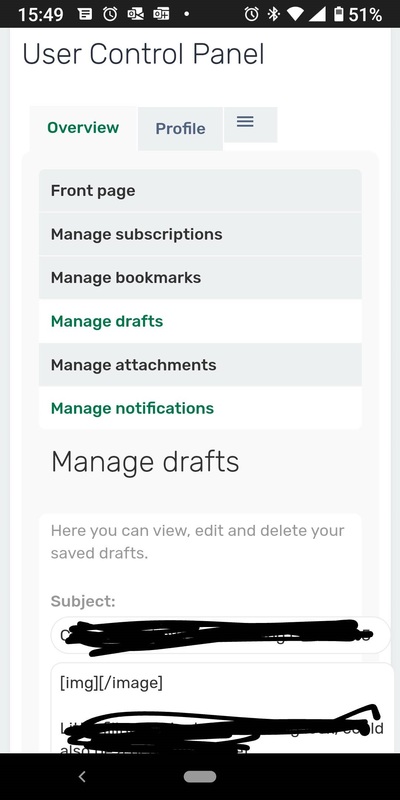Tap the Wi-Fi icon in status bar
Image resolution: width=400 pixels, height=800 pixels.
295,14
